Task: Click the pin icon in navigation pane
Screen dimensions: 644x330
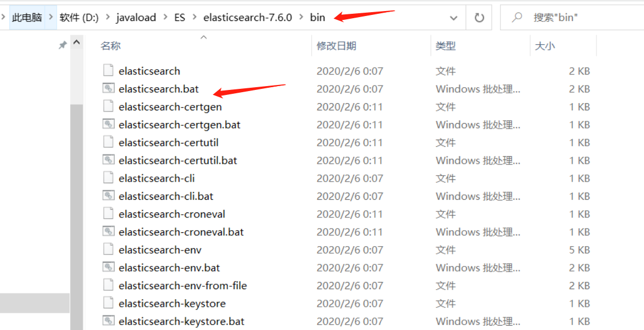Action: click(62, 45)
